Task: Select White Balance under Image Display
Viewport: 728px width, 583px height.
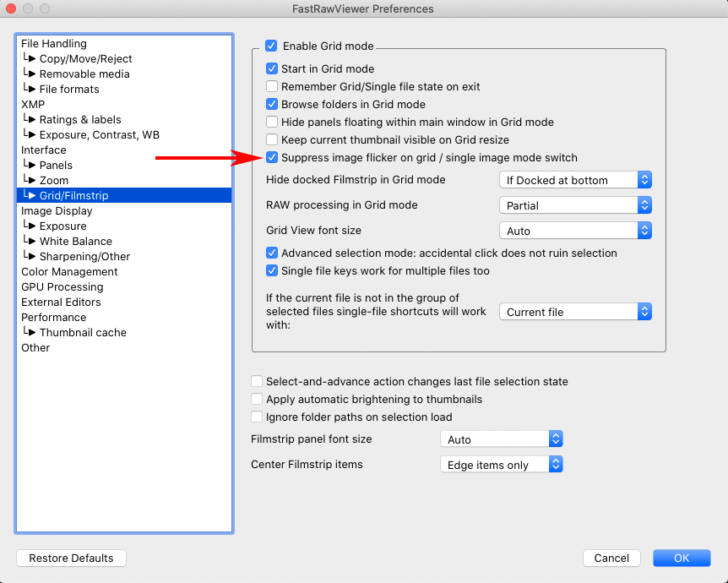Action: (x=75, y=242)
